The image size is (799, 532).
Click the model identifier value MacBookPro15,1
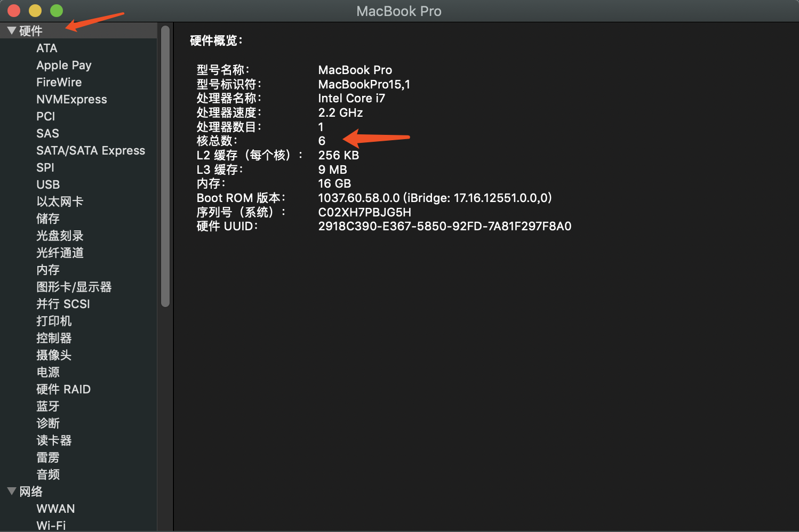(x=364, y=84)
